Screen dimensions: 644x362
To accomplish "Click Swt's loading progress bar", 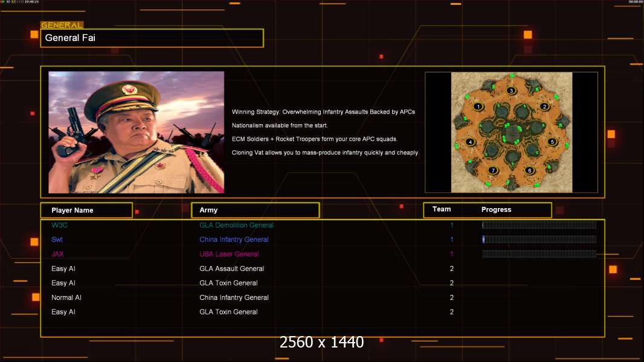I will 539,240.
